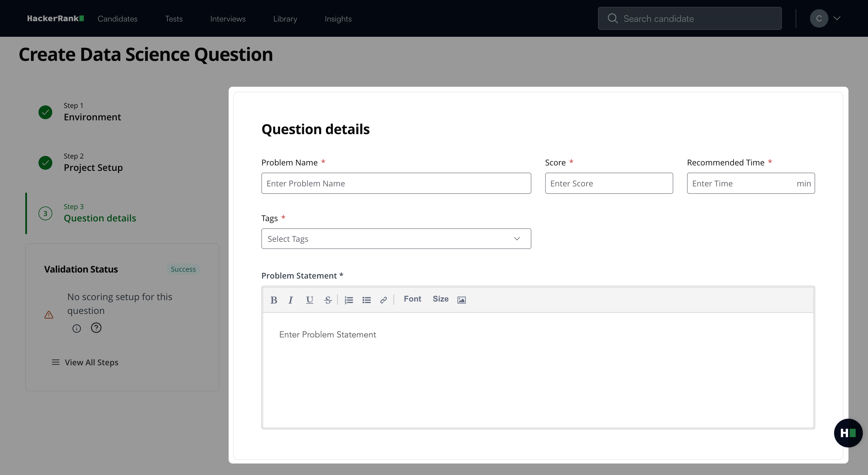The image size is (868, 475).
Task: Expand the user account menu chevron
Action: pos(837,18)
